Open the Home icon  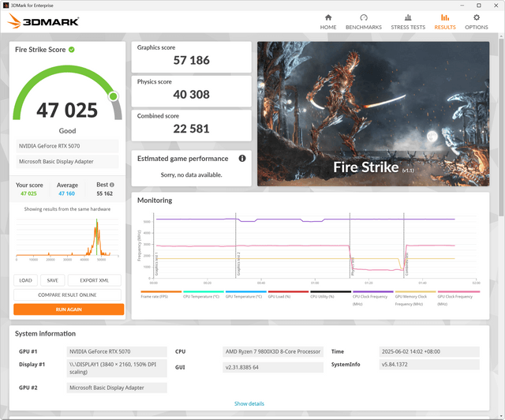pyautogui.click(x=328, y=17)
